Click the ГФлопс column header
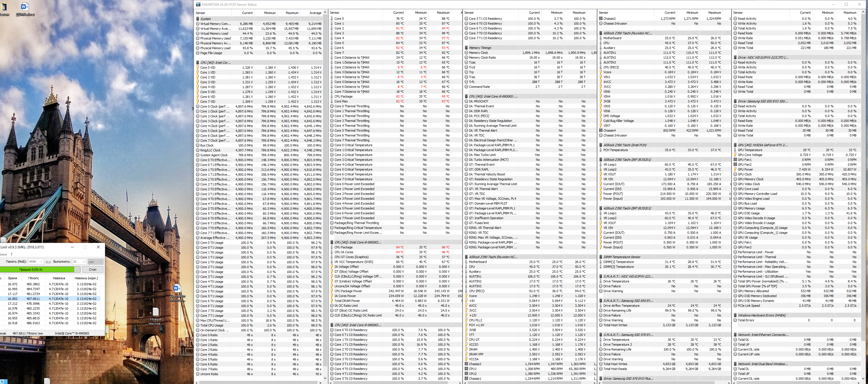 point(33,278)
